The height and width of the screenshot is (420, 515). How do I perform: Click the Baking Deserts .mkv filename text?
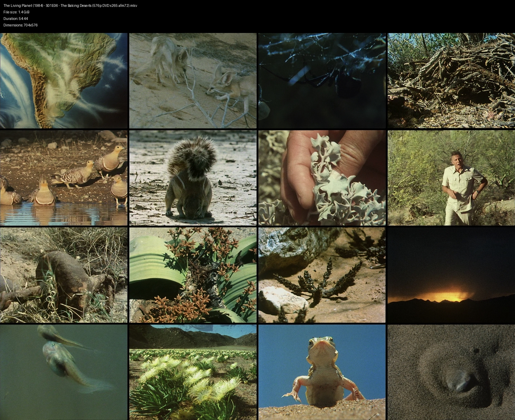70,5
